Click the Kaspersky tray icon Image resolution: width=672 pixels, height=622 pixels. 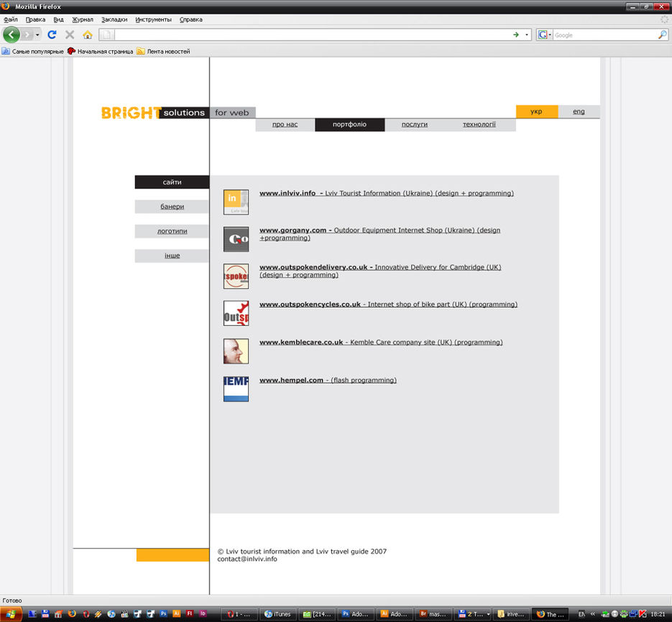click(643, 614)
